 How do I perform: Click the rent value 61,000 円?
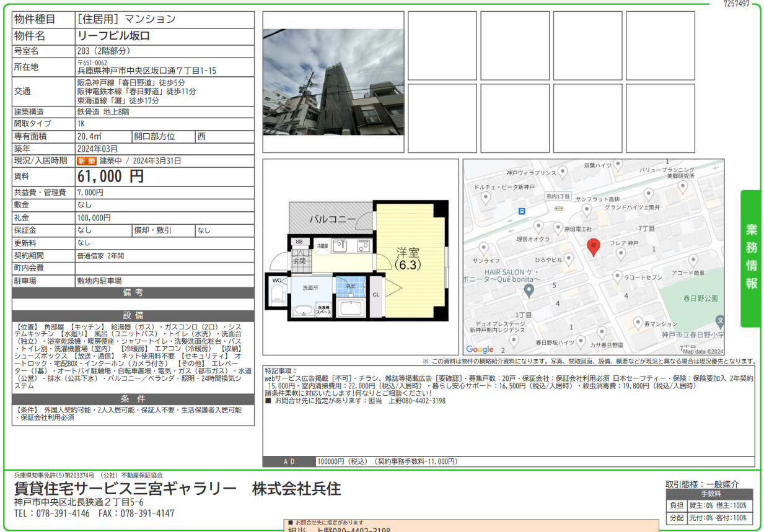pyautogui.click(x=111, y=177)
